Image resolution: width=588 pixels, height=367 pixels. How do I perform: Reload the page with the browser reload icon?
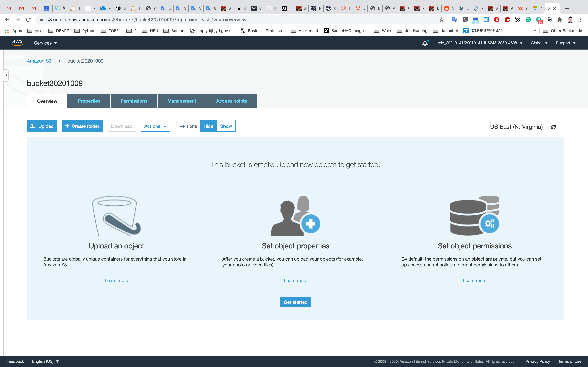tap(28, 20)
